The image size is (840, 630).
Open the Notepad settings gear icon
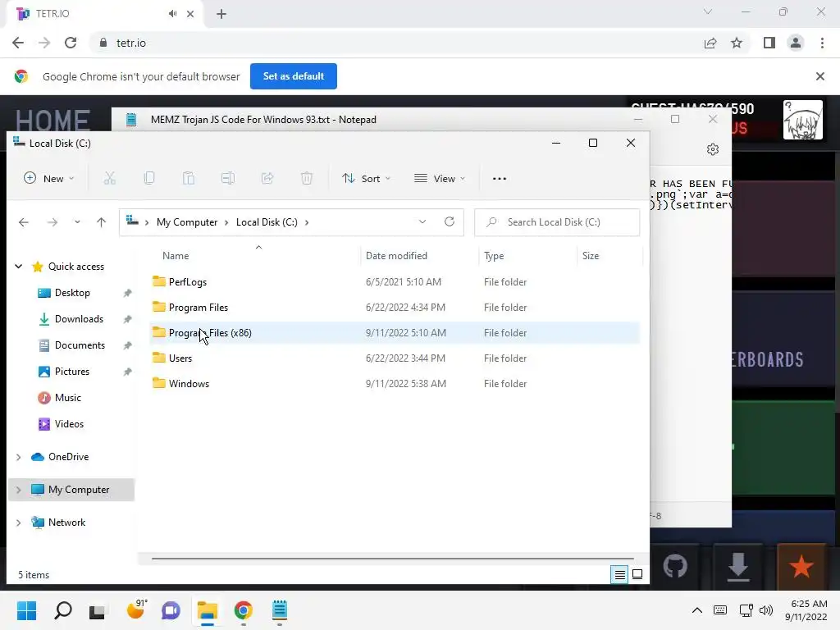(x=713, y=149)
